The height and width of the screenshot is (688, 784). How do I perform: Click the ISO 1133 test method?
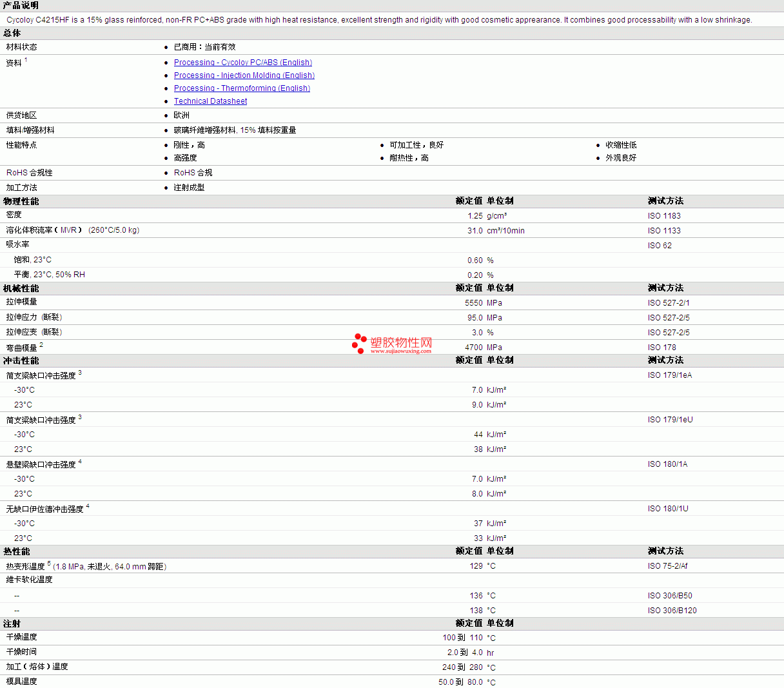(664, 231)
